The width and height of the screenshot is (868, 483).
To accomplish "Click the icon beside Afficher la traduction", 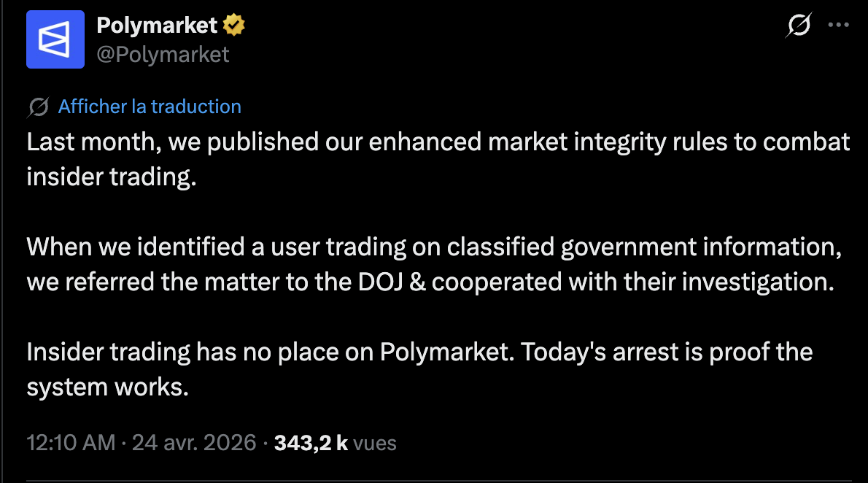I will (39, 107).
